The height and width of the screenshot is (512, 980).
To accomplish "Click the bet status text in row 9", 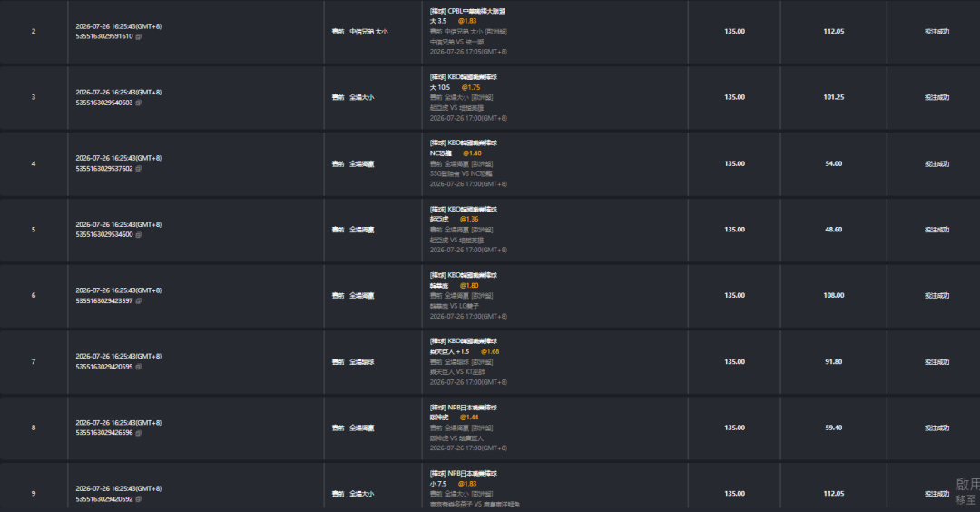I will coord(936,494).
